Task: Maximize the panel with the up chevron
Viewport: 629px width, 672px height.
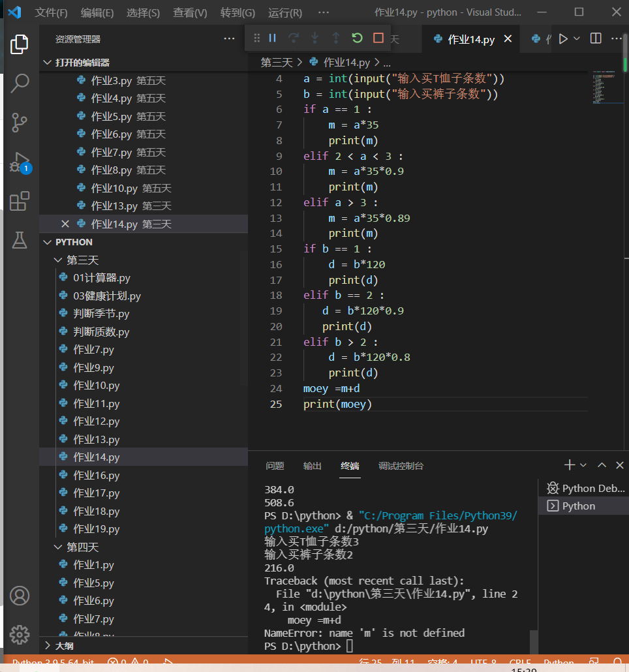Action: point(602,465)
